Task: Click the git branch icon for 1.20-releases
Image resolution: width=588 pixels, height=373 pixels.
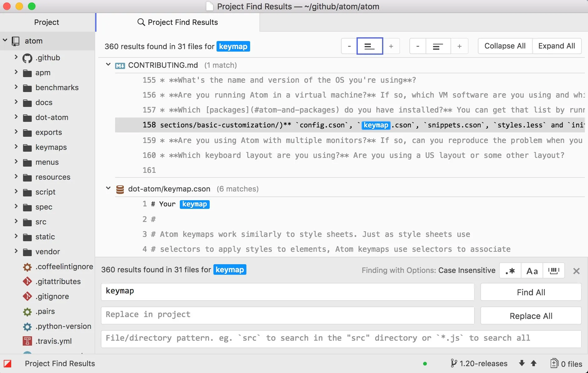Action: [454, 363]
